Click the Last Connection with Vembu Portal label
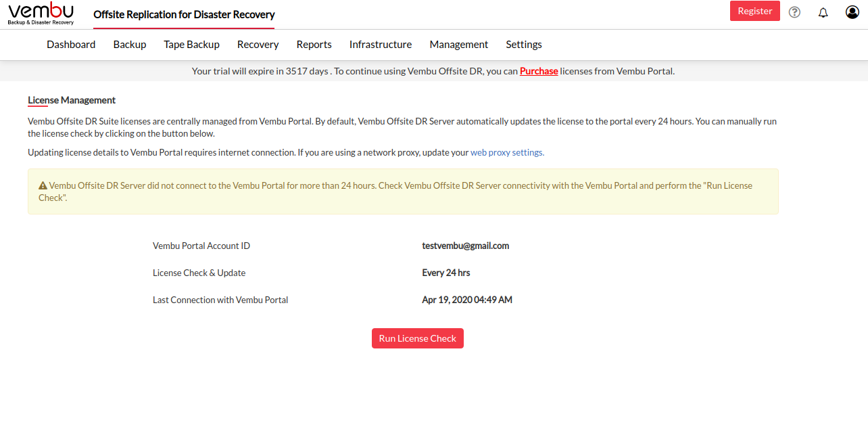Screen dimensions: 868x431 [220, 300]
